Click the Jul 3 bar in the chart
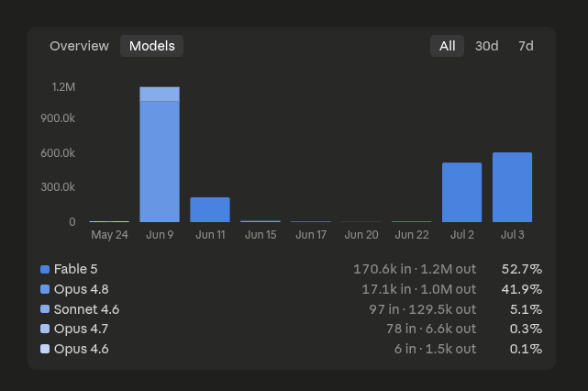This screenshot has height=391, width=588. tap(512, 187)
